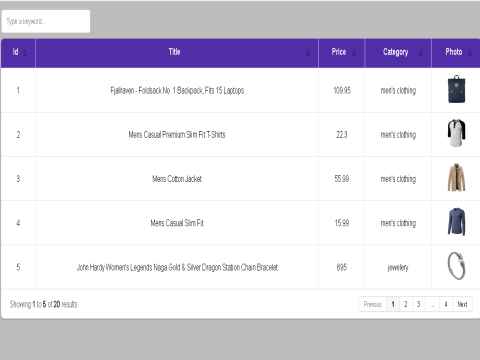The height and width of the screenshot is (360, 480).
Task: Click the John Hardy Dragon Bracelet title
Action: 177,267
